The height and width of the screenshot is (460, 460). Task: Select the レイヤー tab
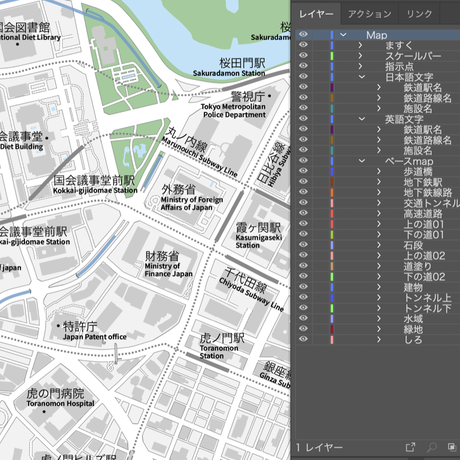(x=316, y=14)
